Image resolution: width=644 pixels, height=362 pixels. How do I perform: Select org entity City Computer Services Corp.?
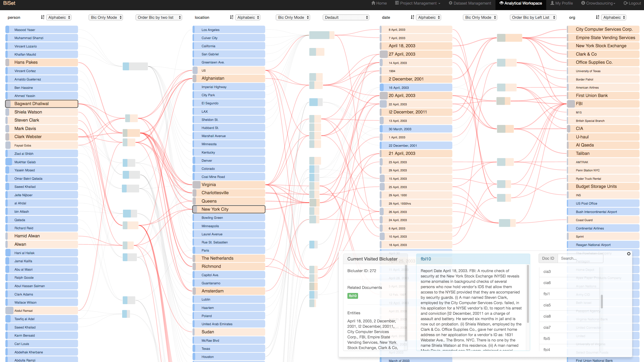tap(603, 29)
